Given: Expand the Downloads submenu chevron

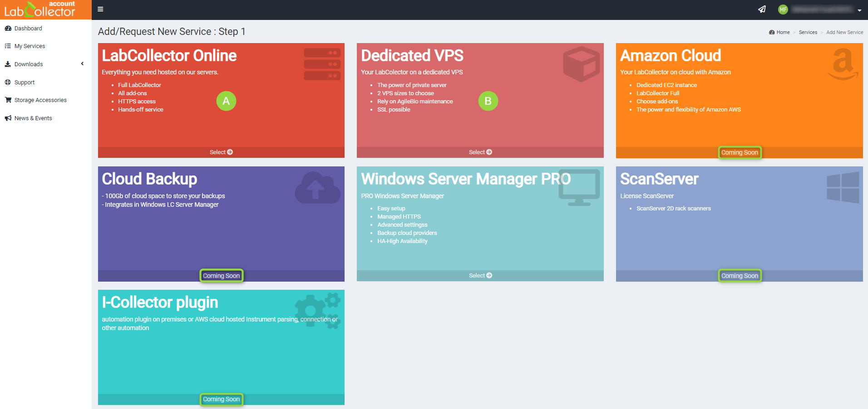Looking at the screenshot, I should 82,64.
